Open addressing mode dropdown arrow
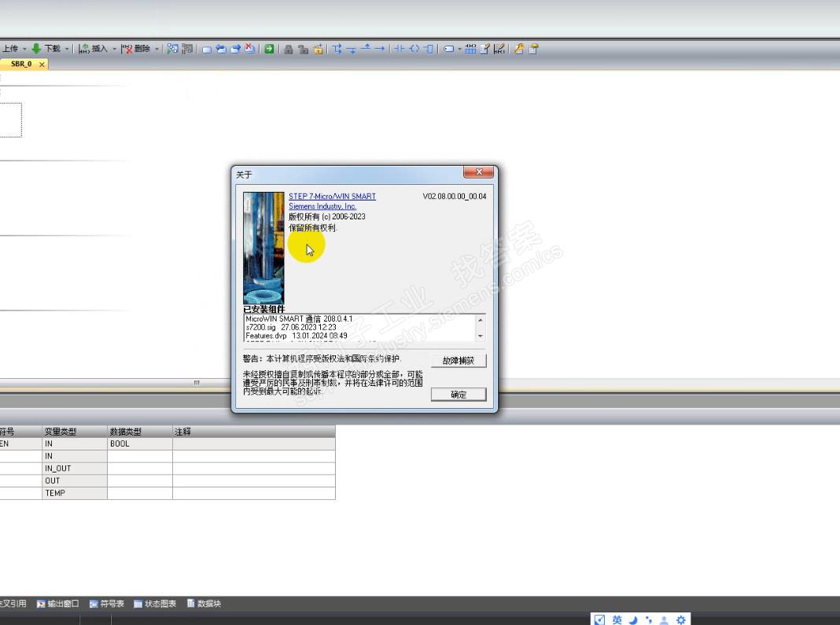The width and height of the screenshot is (840, 625). [x=459, y=49]
